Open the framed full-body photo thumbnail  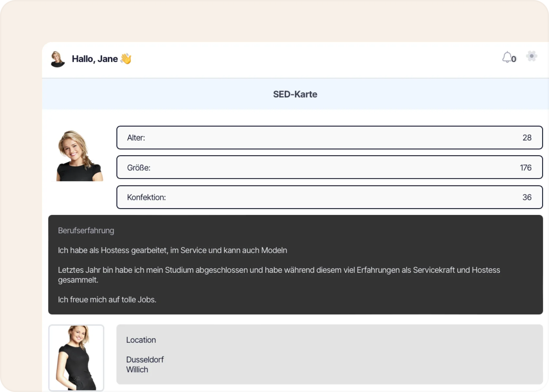[76, 358]
